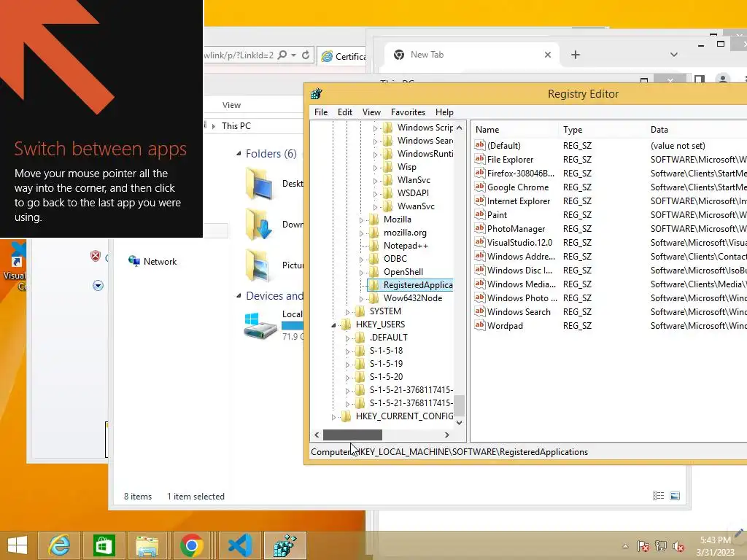Click the string icon of Internet Explorer value
Viewport: 747px width, 560px height.
point(480,201)
